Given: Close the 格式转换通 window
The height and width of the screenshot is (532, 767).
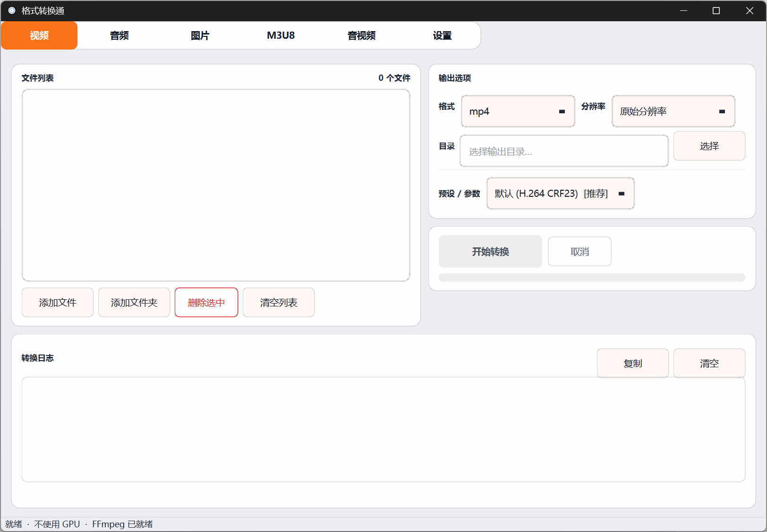Looking at the screenshot, I should click(x=750, y=10).
